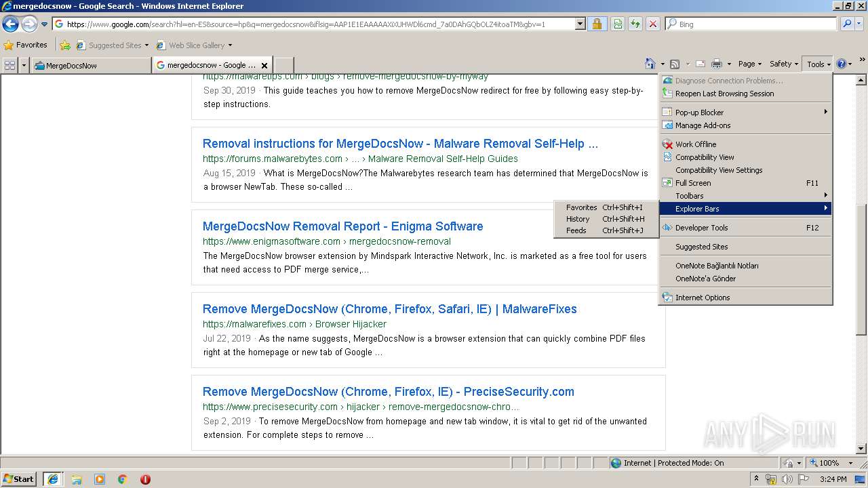Close the mergedocsnow Google tab
The height and width of the screenshot is (488, 868).
(x=264, y=66)
